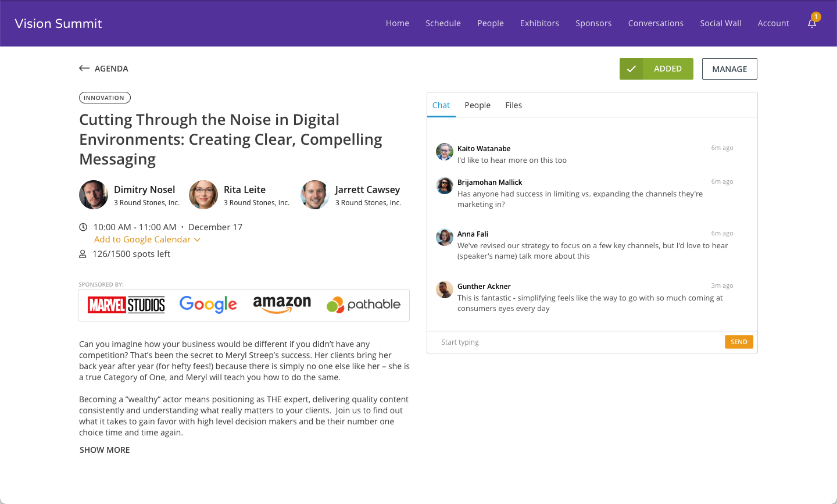Viewport: 837px width, 504px height.
Task: Open the Social Wall page
Action: click(721, 23)
